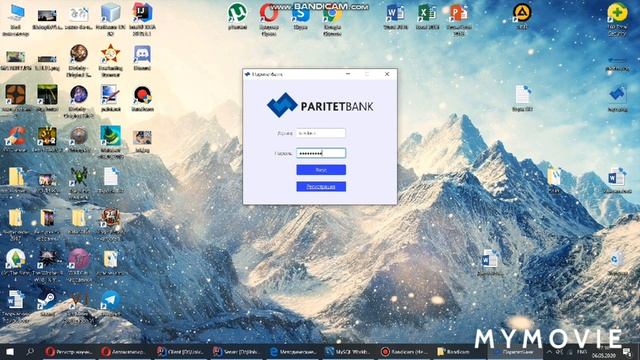
Task: Open the Opera browser desktop icon
Action: click(269, 19)
